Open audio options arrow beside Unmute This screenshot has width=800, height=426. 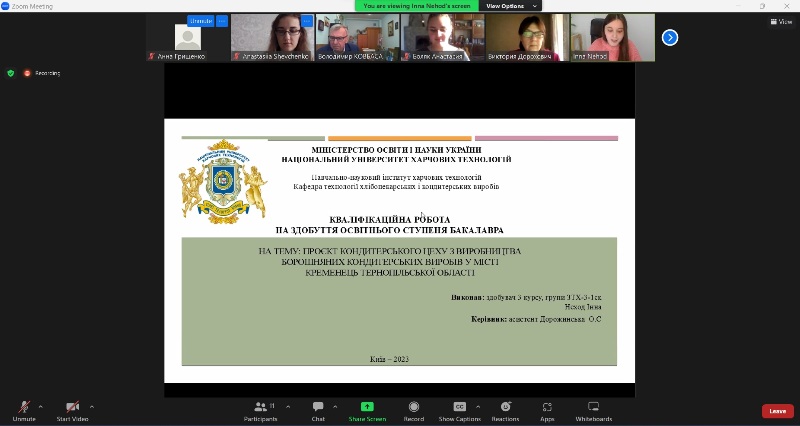[x=41, y=407]
